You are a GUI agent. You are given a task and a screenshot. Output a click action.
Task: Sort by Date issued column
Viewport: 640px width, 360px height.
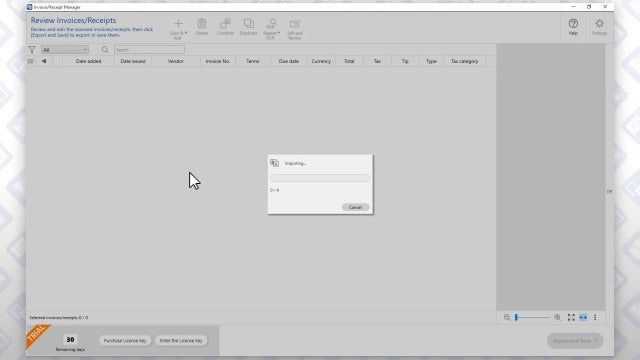pyautogui.click(x=133, y=61)
